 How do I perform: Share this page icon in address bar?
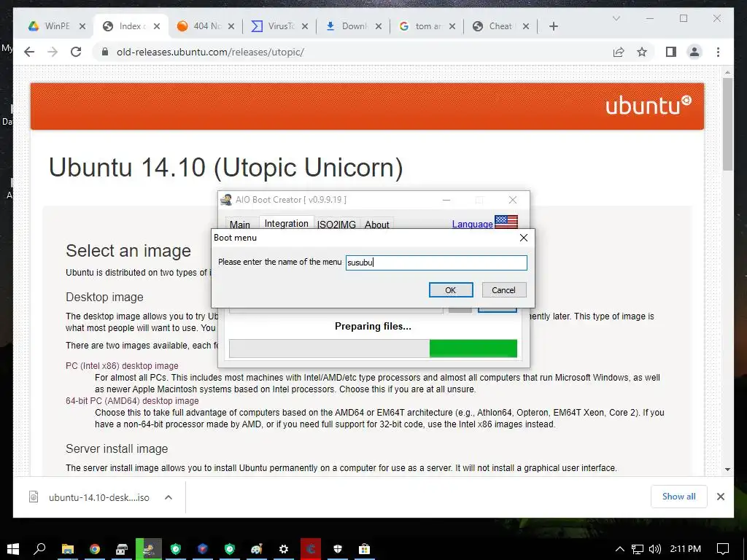(619, 52)
